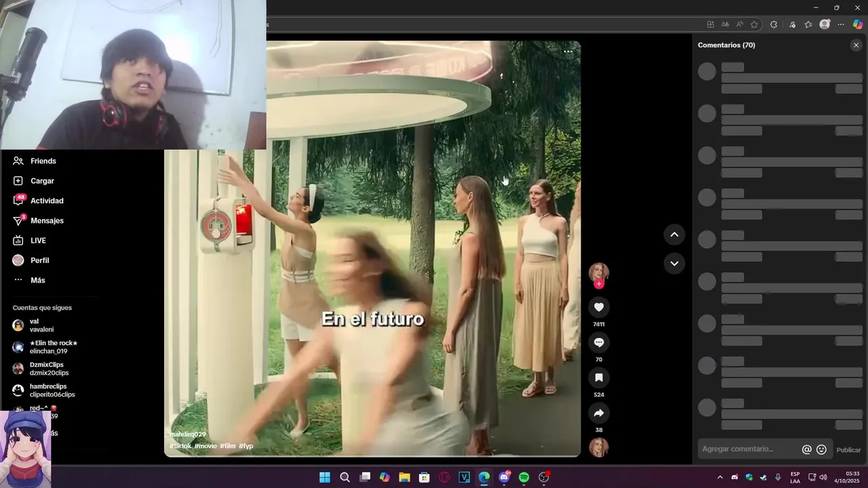Open Edge media control icon
Screen dimensions: 868x488
coord(792,24)
